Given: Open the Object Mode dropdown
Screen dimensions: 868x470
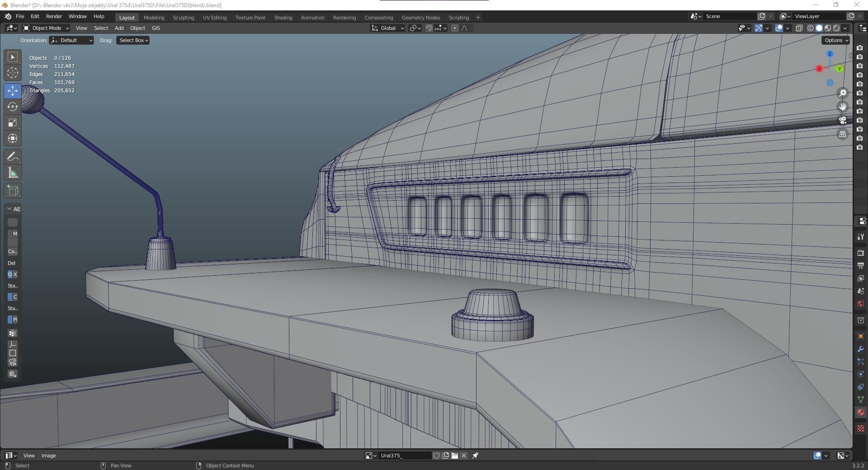Looking at the screenshot, I should 46,28.
